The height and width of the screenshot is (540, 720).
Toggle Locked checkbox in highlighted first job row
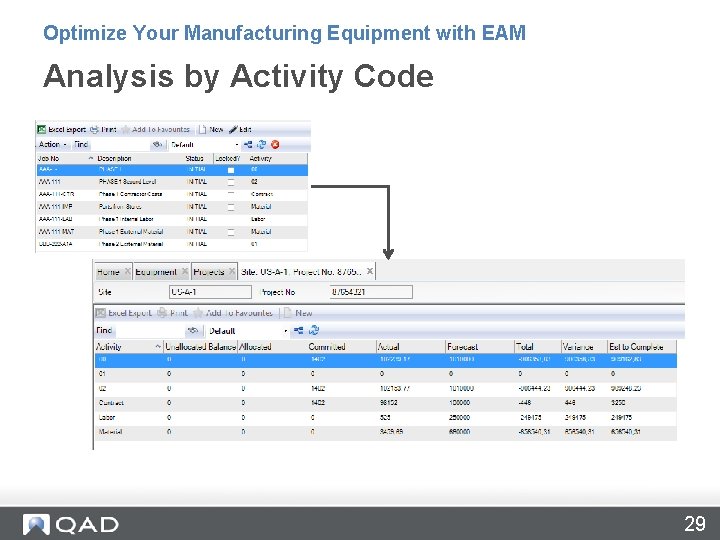click(x=231, y=170)
